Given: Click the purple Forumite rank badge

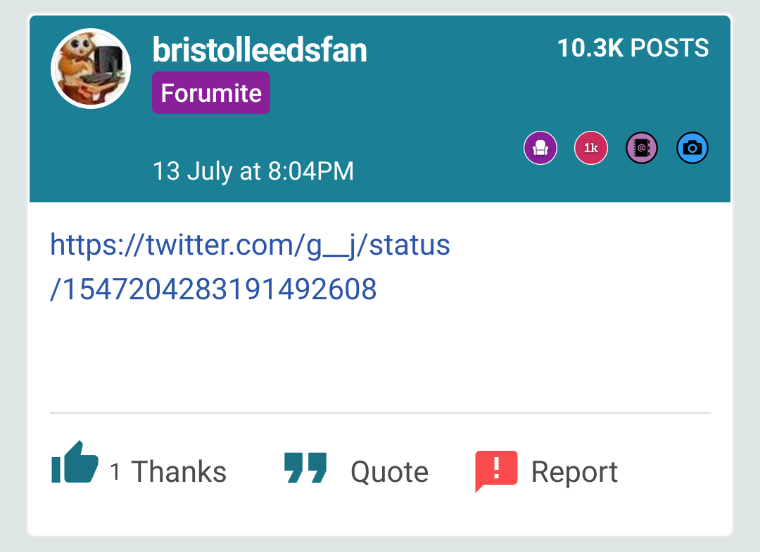Looking at the screenshot, I should pyautogui.click(x=211, y=93).
